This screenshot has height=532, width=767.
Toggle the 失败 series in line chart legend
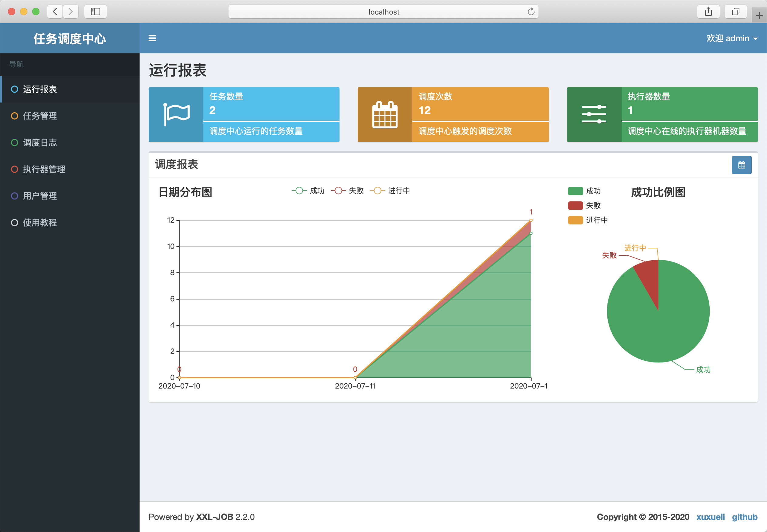point(347,190)
